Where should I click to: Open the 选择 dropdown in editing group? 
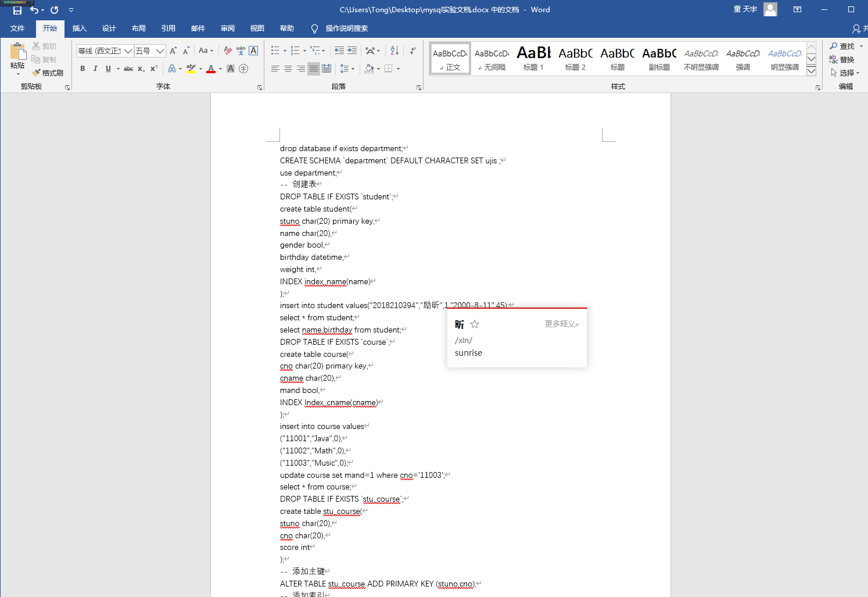tap(845, 73)
